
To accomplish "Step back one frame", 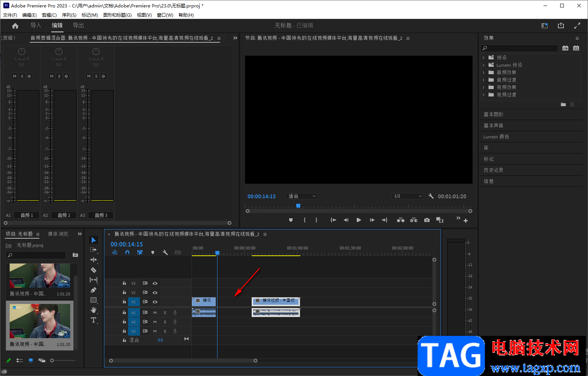I will 346,220.
